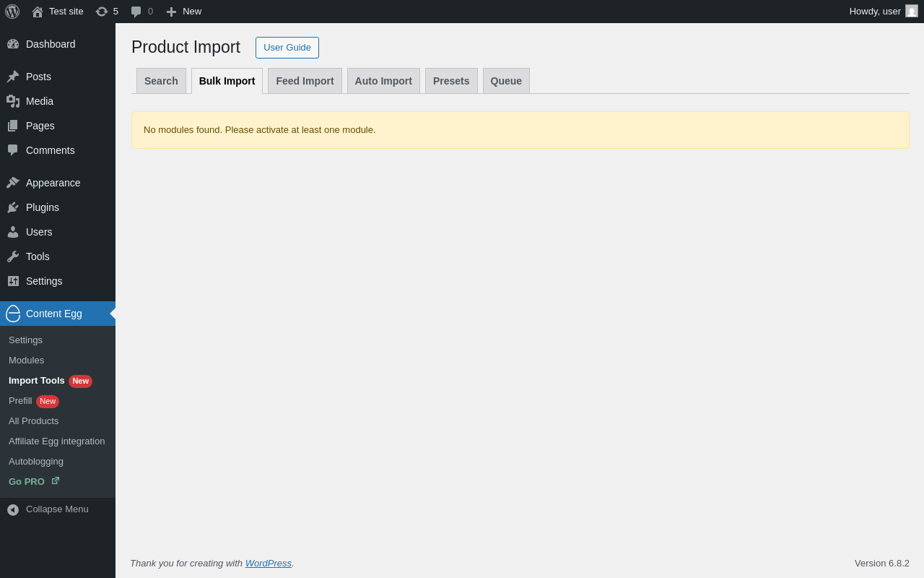
Task: Open the updates icon showing 5
Action: coord(102,12)
